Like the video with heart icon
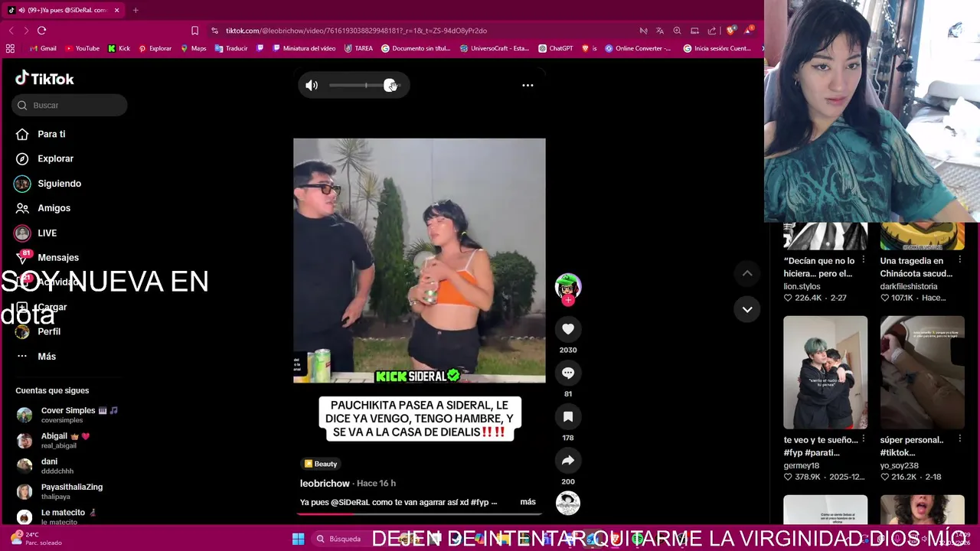The image size is (980, 551). [x=568, y=329]
